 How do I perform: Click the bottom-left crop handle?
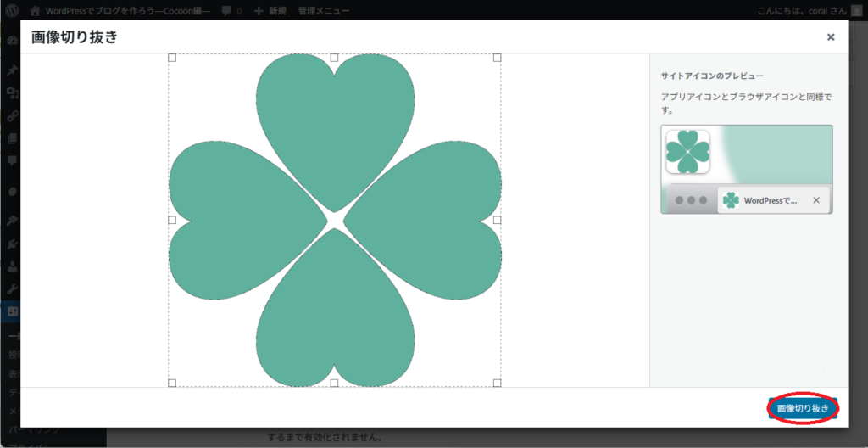coord(172,383)
